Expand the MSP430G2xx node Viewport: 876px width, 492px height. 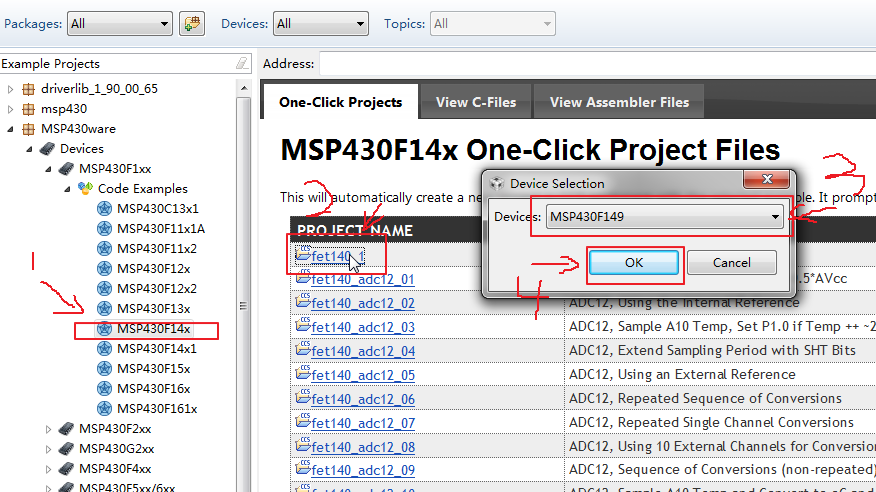(48, 449)
